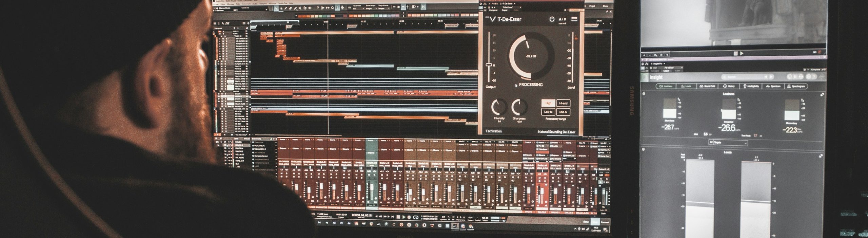The image size is (868, 238).
Task: Click the 4/4 time signature
Action: coord(470,218)
